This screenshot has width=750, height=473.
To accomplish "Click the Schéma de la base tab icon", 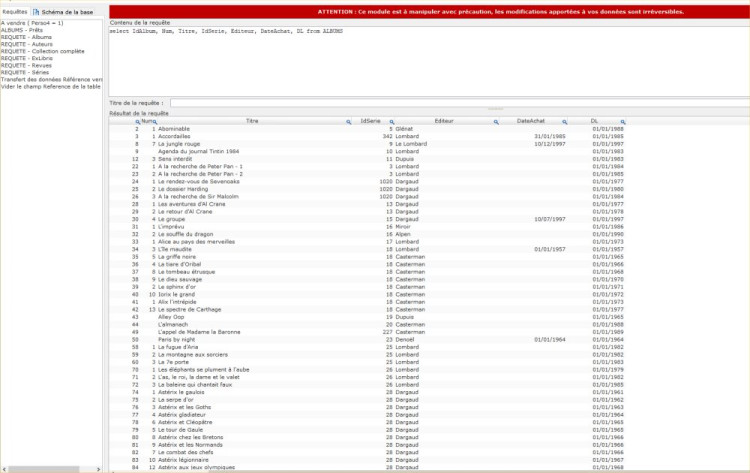I will point(36,12).
